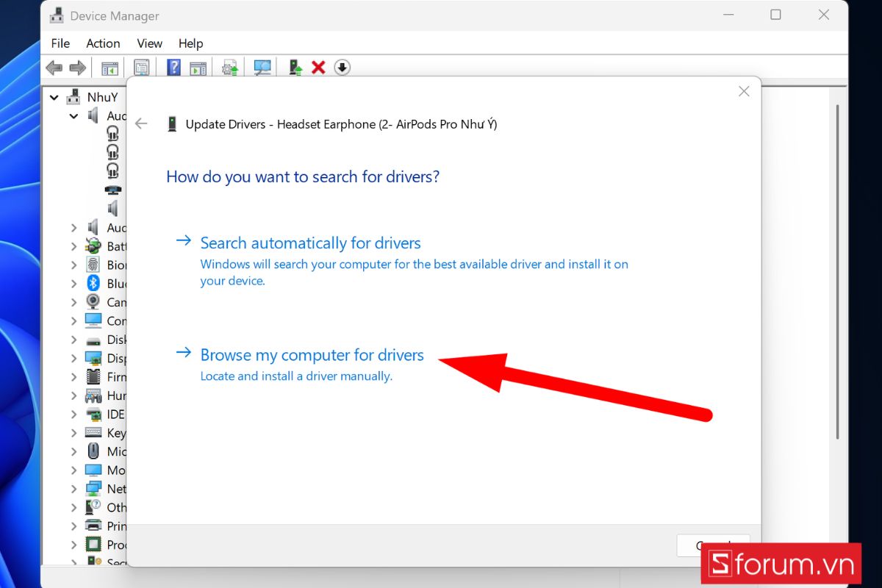This screenshot has height=588, width=882.
Task: Expand the Biometric devices category
Action: (73, 265)
